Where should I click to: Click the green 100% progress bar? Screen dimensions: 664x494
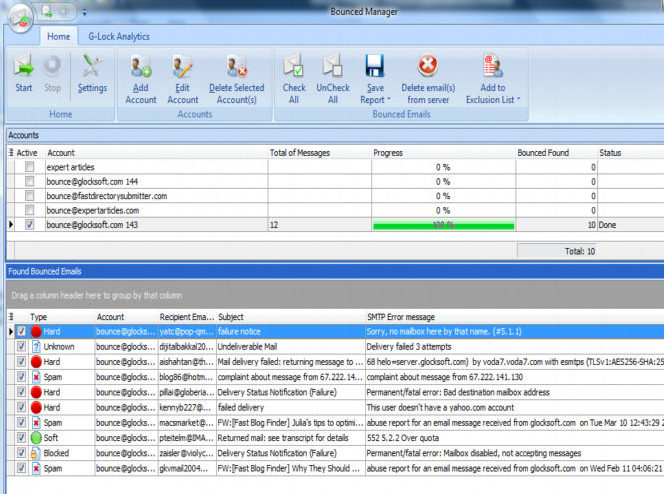coord(443,225)
